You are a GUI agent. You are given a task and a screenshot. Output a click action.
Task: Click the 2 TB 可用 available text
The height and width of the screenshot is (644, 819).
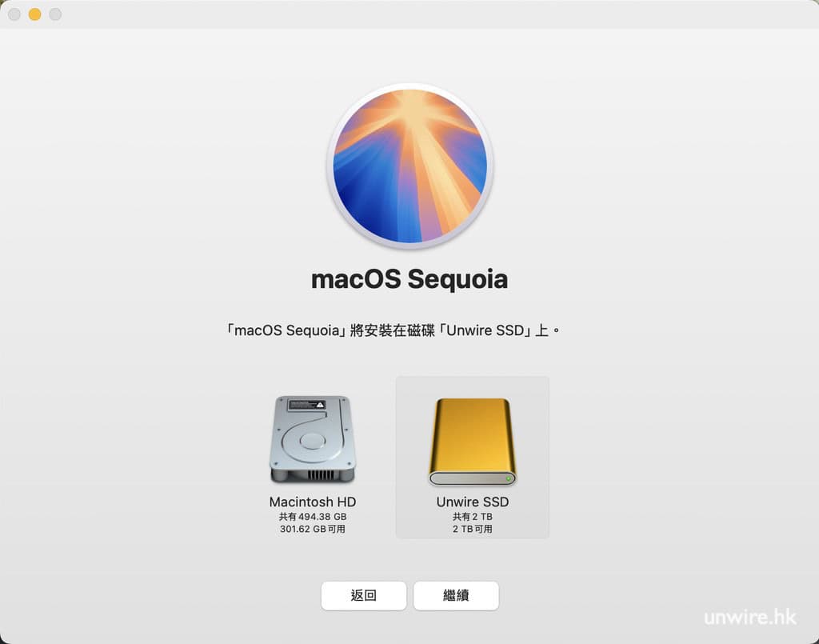pos(472,529)
